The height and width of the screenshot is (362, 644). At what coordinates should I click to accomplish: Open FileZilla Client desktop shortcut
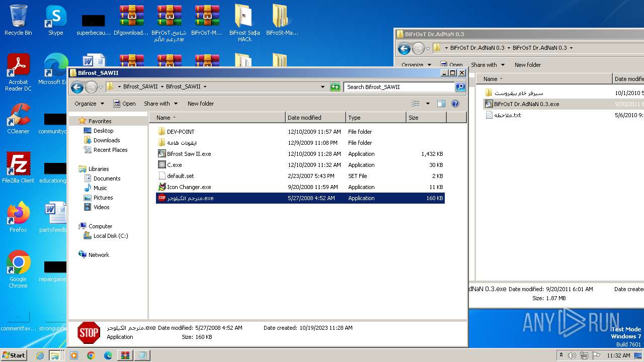pyautogui.click(x=18, y=167)
